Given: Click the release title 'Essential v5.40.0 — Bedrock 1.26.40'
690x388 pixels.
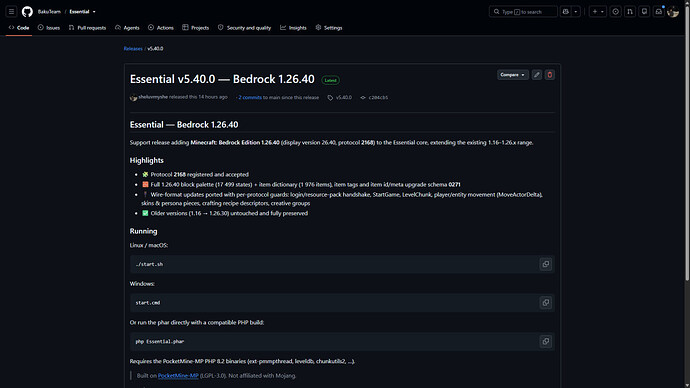Looking at the screenshot, I should tap(222, 79).
